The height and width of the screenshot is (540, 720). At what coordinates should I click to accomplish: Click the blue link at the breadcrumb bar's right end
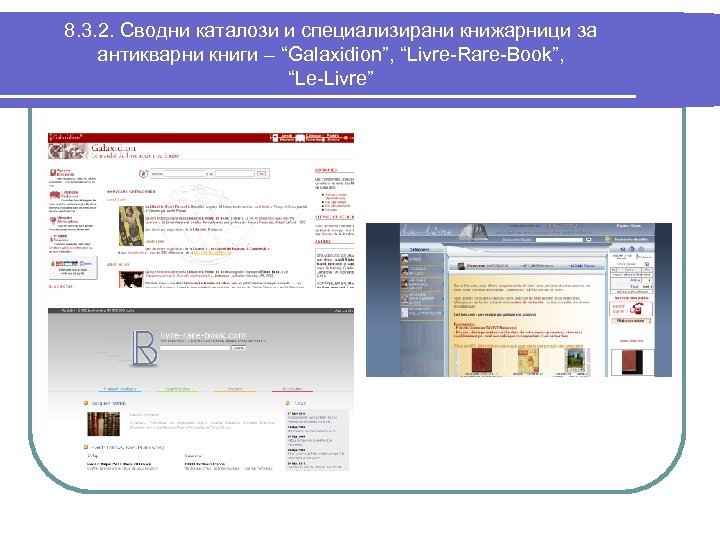(x=581, y=266)
